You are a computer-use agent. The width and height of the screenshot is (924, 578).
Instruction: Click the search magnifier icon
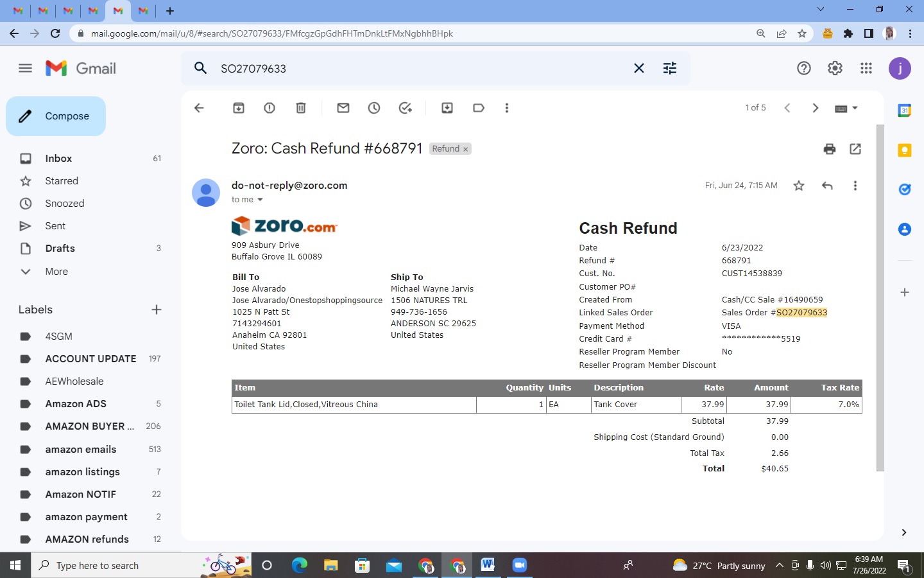pos(201,68)
